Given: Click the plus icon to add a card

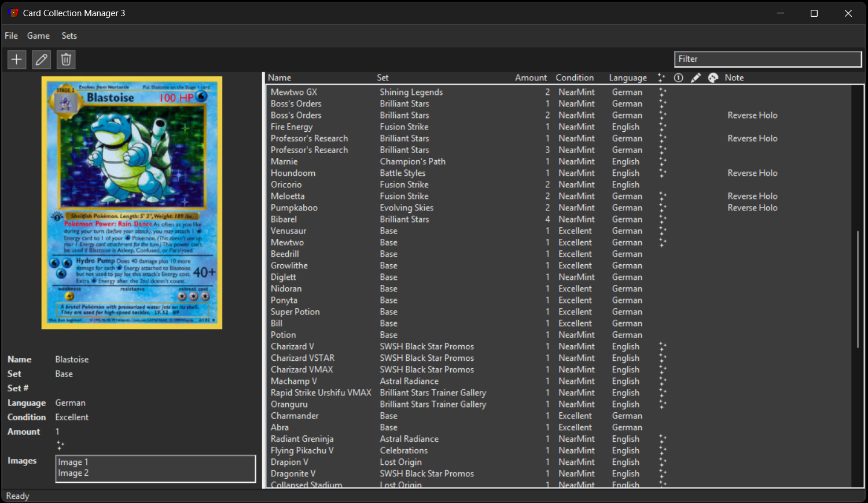Looking at the screenshot, I should click(x=17, y=59).
